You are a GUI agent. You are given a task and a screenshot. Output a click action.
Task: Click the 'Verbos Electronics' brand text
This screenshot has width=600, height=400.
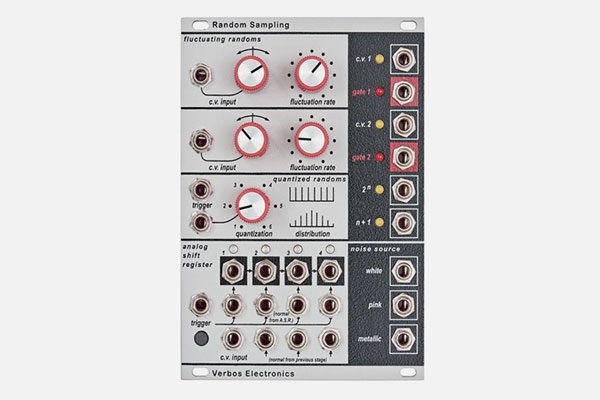coord(253,374)
